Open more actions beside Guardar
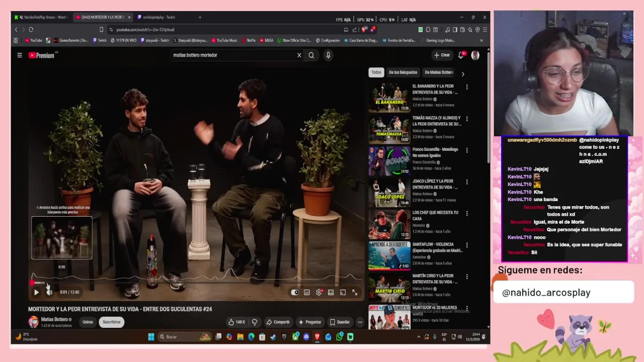The width and height of the screenshot is (644, 362). [x=360, y=322]
